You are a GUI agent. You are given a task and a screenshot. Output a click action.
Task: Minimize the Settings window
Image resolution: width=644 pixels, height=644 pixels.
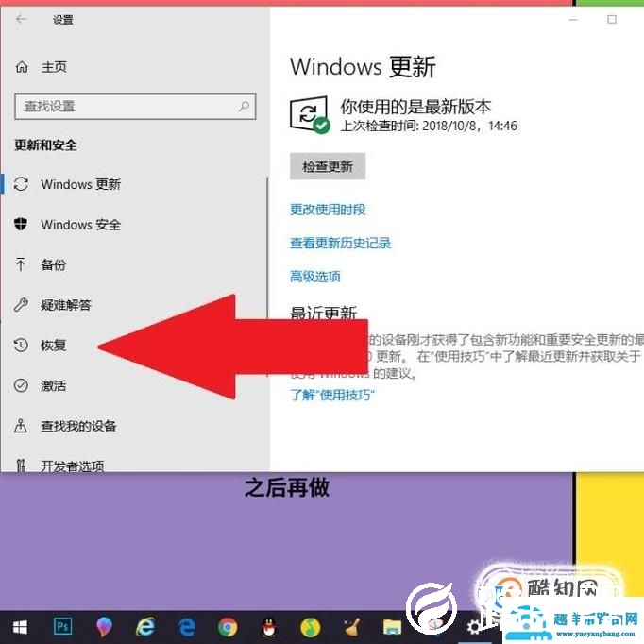coord(573,19)
